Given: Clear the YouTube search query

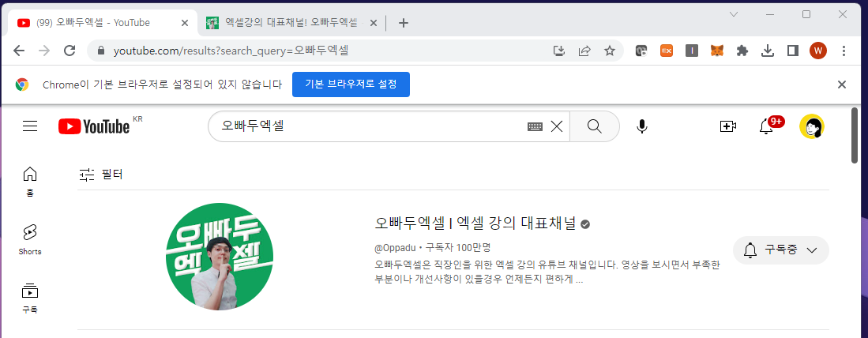Looking at the screenshot, I should tap(556, 126).
